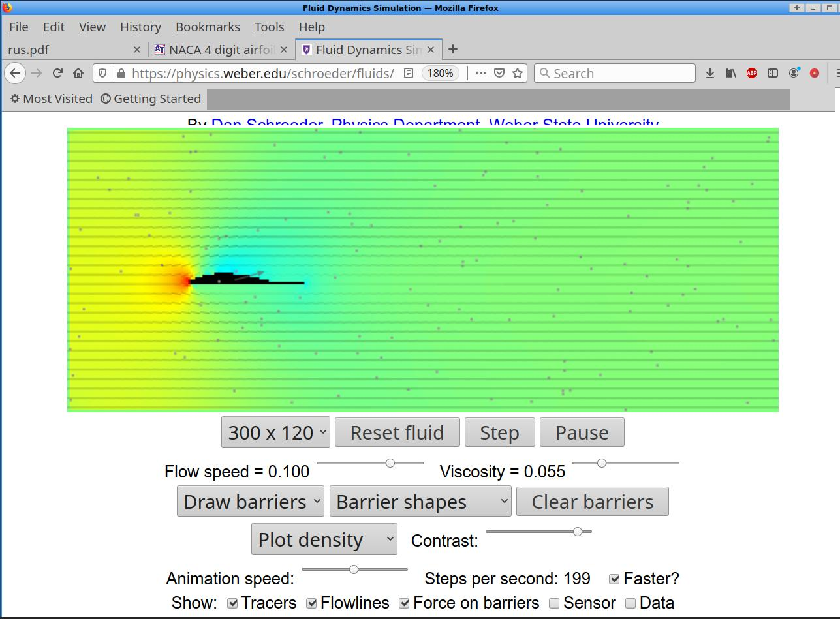Viewport: 840px width, 619px height.
Task: Click the 180% zoom level indicator
Action: 441,73
